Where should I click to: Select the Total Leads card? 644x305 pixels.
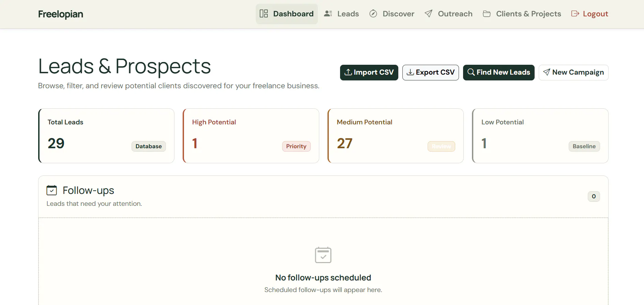tap(106, 136)
